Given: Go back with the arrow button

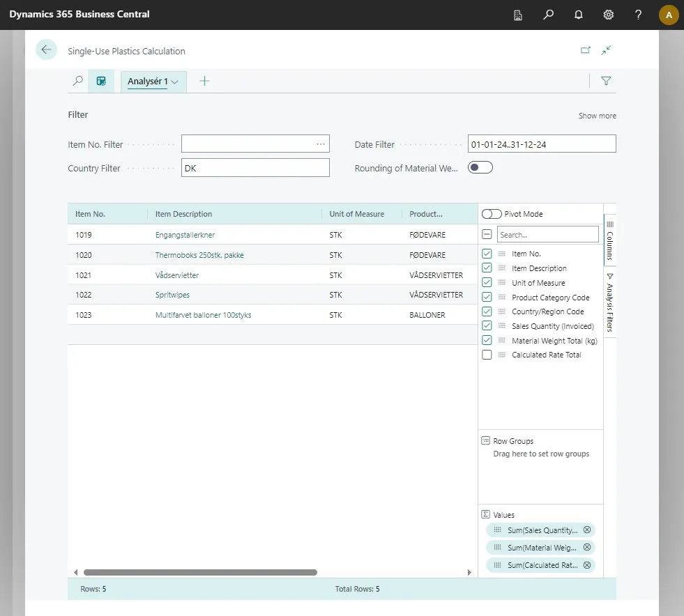Looking at the screenshot, I should [x=46, y=49].
